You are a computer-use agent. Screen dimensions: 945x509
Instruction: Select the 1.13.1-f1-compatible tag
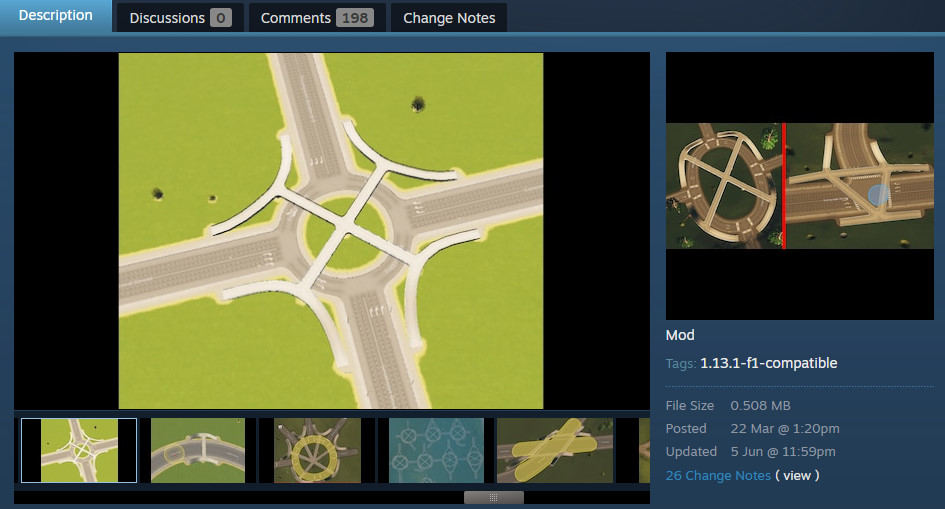click(x=768, y=363)
